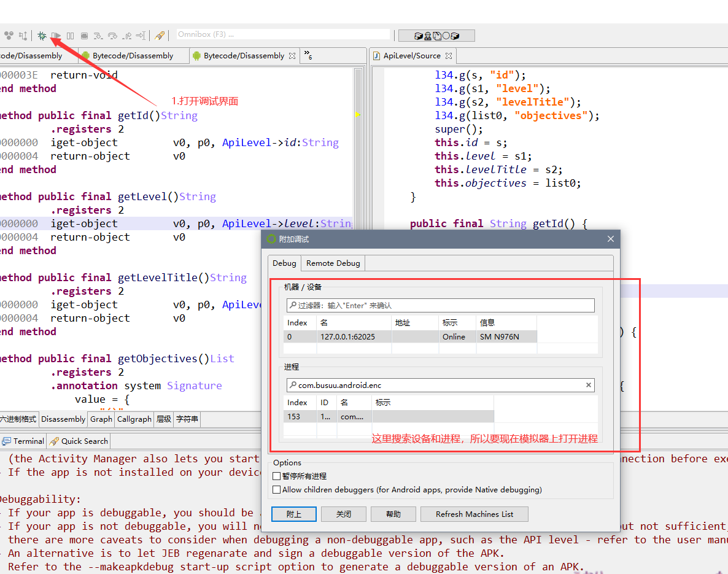Viewport: 728px width, 574px height.
Task: Click getObjectives() method declaration line
Action: point(117,359)
